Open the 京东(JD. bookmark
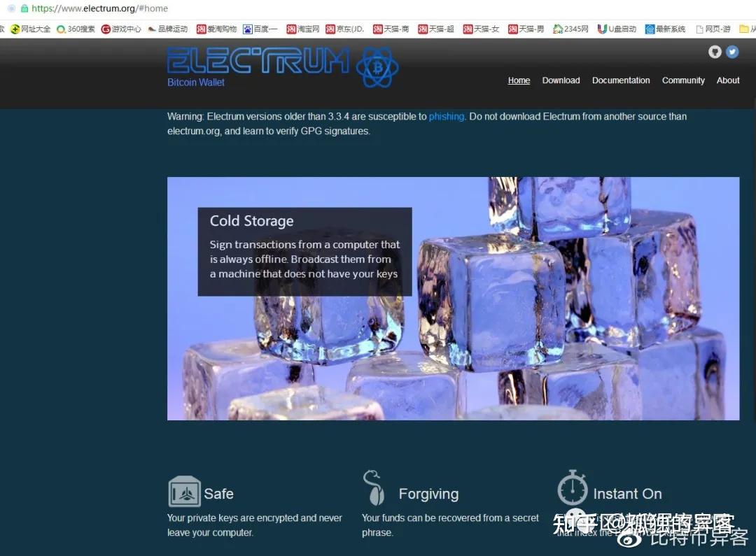This screenshot has width=756, height=556. pos(344,29)
